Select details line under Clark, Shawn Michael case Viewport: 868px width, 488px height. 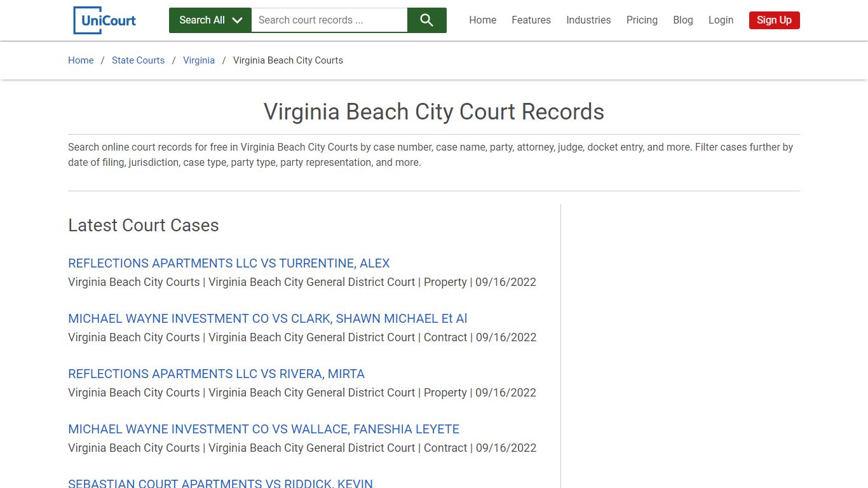click(302, 337)
